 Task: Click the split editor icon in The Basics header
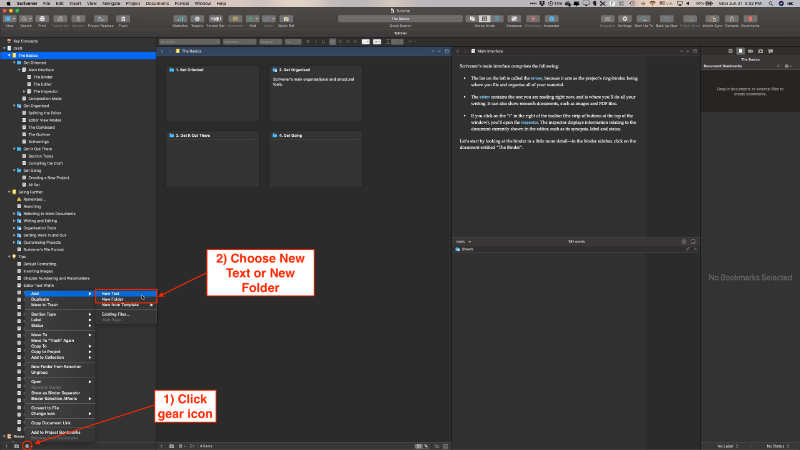click(x=447, y=51)
